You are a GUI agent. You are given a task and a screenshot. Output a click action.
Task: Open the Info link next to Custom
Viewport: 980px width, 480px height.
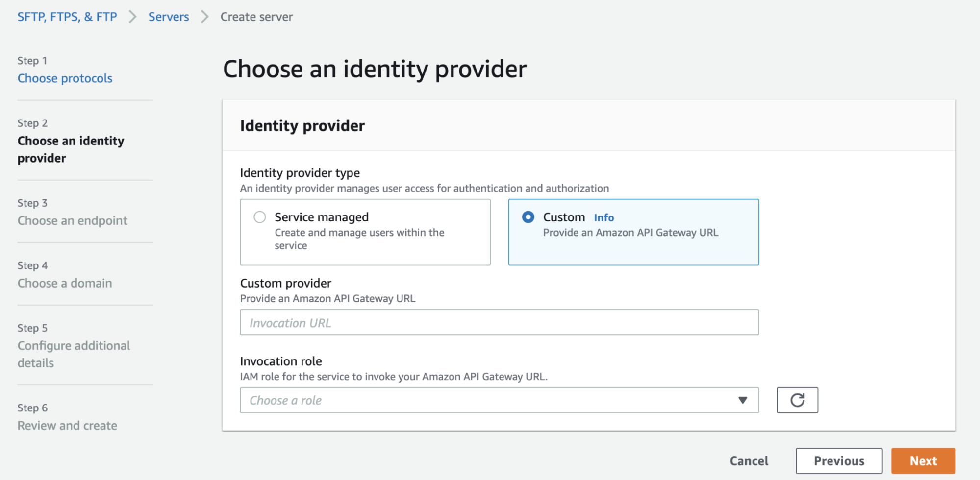(603, 217)
